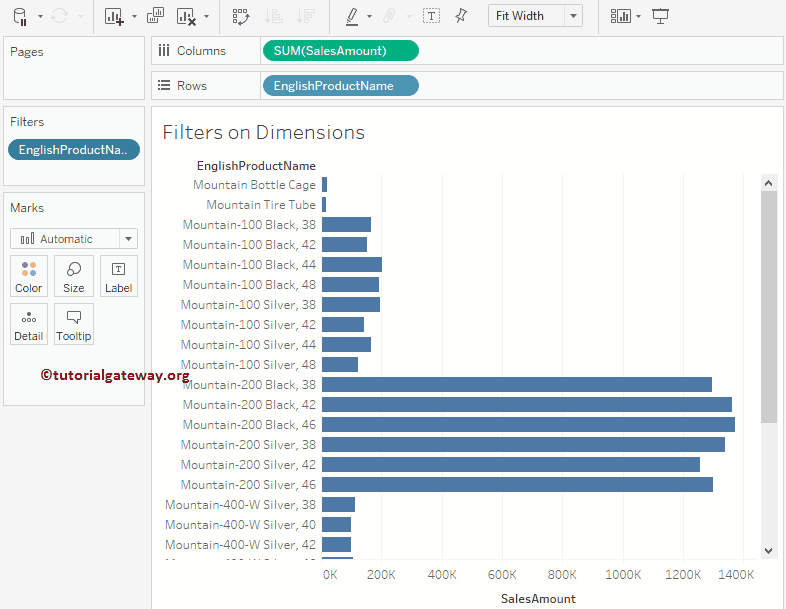Click the chart's vertical scrollbar down arrow
Image resolution: width=786 pixels, height=609 pixels.
click(769, 550)
